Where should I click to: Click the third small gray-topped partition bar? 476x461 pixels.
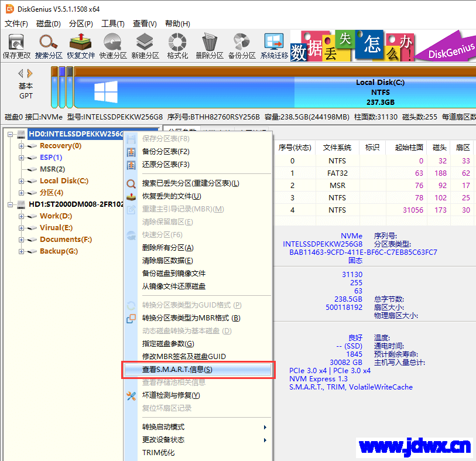pos(70,87)
